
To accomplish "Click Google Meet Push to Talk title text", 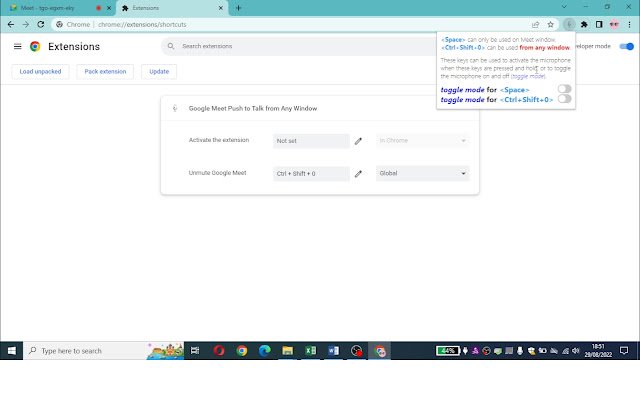I will pos(253,108).
